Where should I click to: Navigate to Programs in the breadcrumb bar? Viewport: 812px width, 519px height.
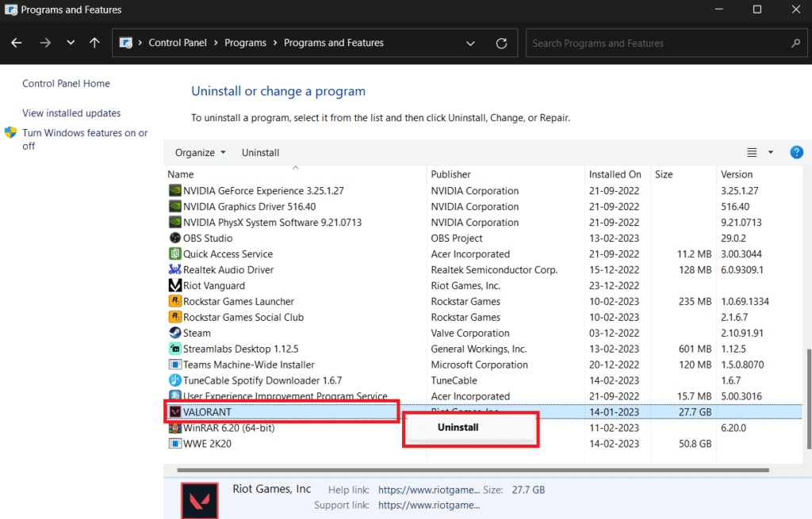[245, 43]
